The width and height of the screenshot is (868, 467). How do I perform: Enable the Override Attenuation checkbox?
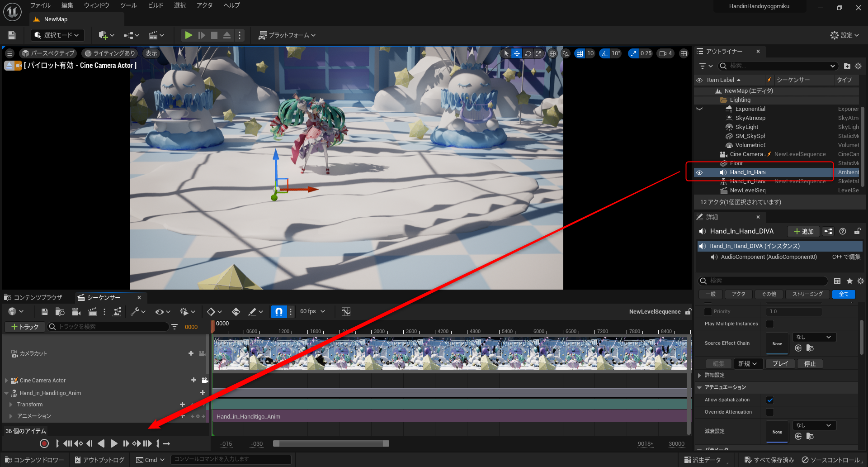770,412
